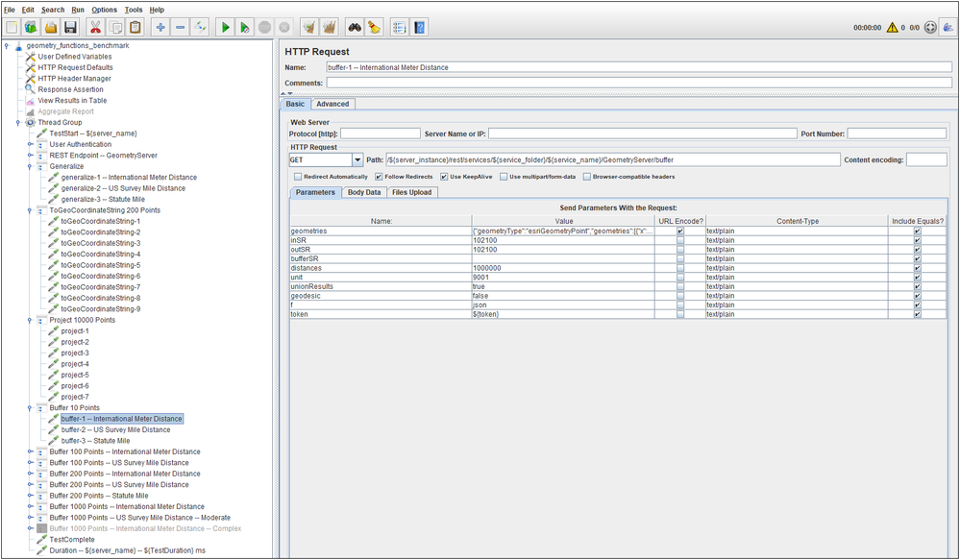
Task: Open the HTTP method GET dropdown
Action: click(357, 160)
